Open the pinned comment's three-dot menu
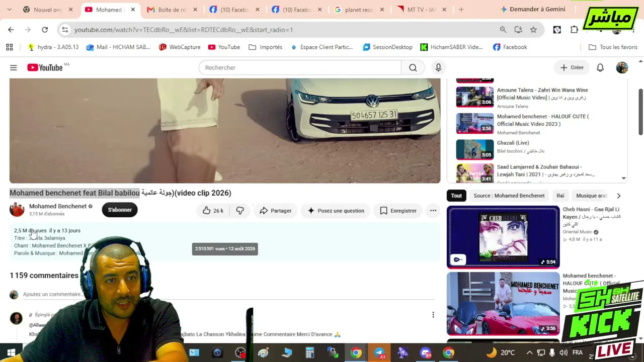This screenshot has width=644, height=362. click(x=433, y=315)
